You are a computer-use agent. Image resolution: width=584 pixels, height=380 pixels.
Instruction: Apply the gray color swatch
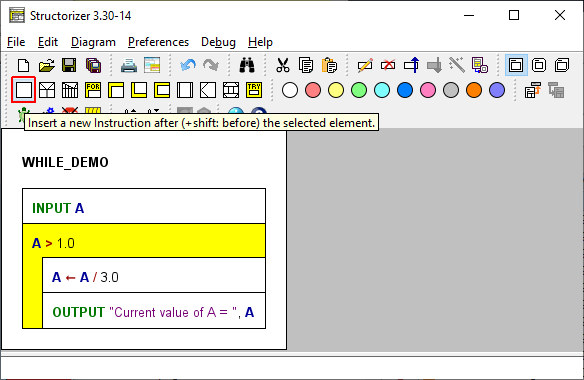451,90
